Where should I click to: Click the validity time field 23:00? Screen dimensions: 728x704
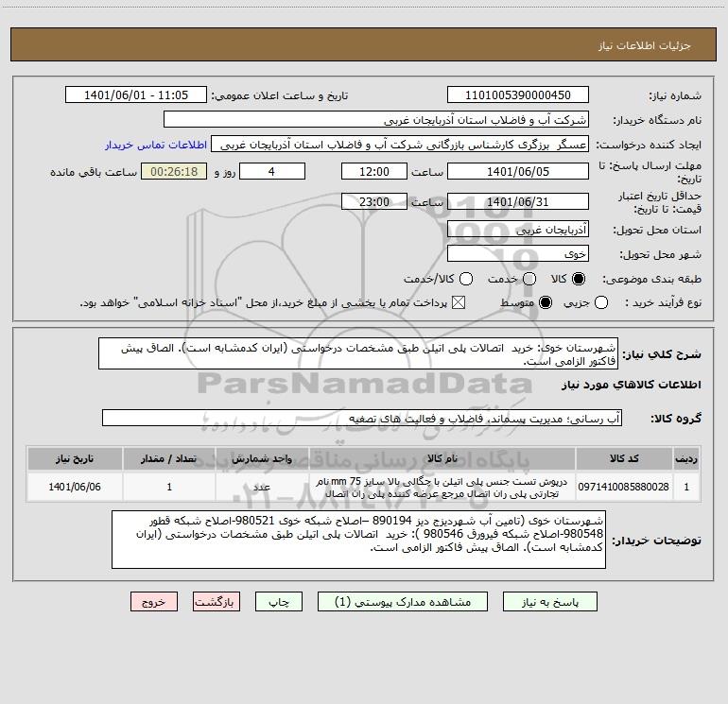[374, 201]
